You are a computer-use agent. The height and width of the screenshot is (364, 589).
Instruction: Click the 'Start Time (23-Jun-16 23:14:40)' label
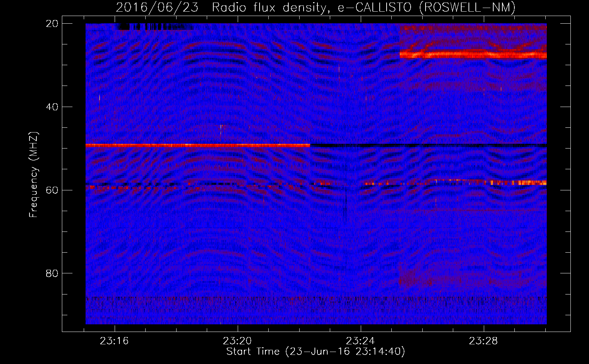pos(315,352)
